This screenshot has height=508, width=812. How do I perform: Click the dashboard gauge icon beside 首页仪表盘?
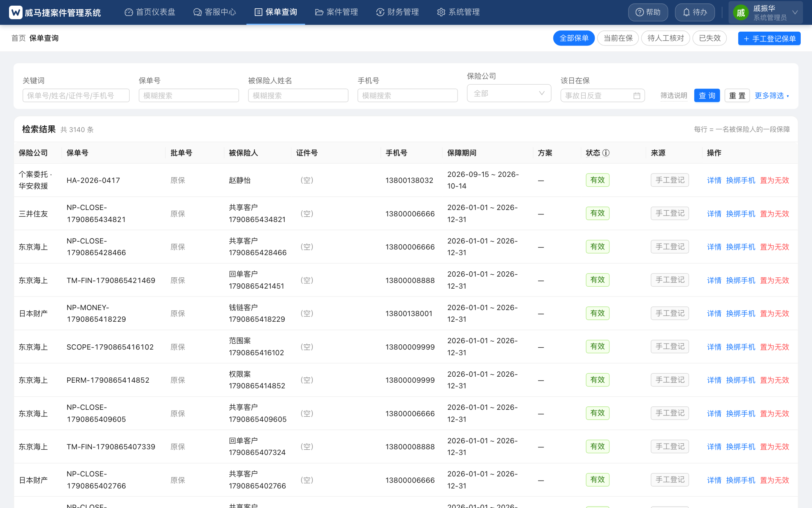click(129, 12)
